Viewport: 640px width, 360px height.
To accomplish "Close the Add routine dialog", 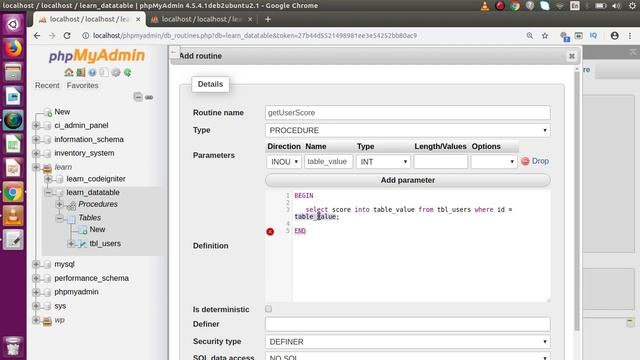I will (572, 56).
